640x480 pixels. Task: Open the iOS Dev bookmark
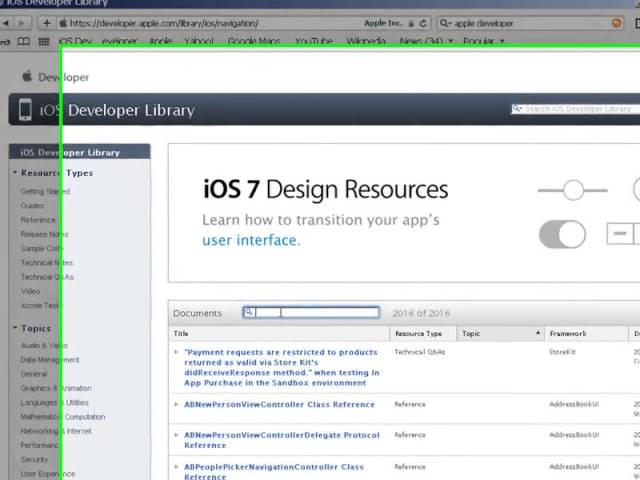76,41
